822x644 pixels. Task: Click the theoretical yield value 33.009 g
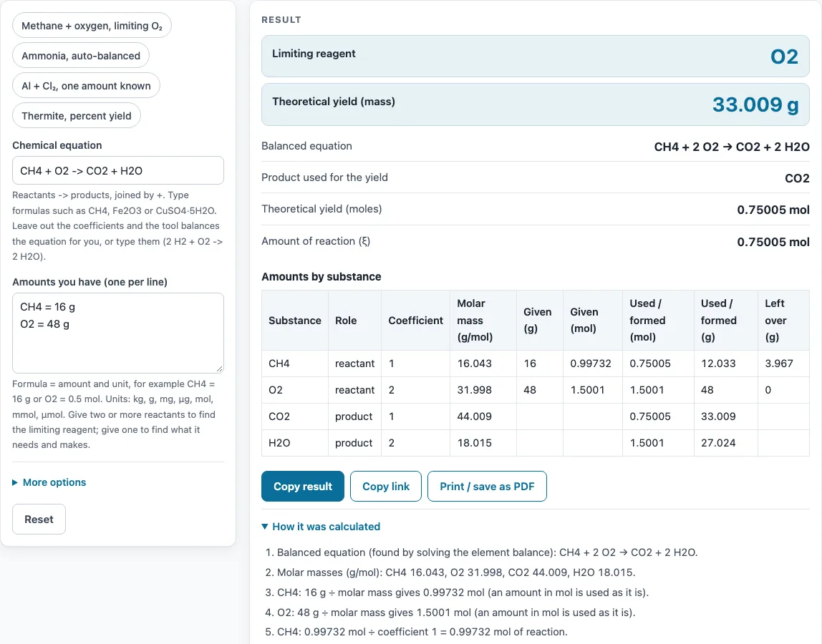(755, 104)
